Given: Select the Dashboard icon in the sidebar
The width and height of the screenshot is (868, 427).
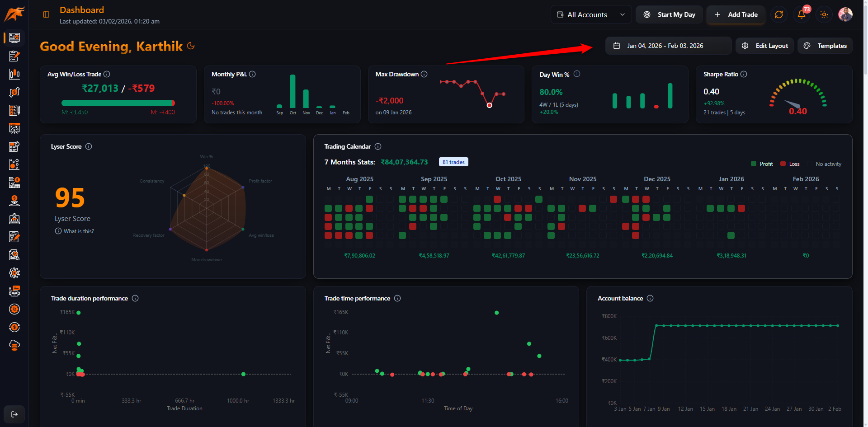Looking at the screenshot, I should [x=14, y=38].
